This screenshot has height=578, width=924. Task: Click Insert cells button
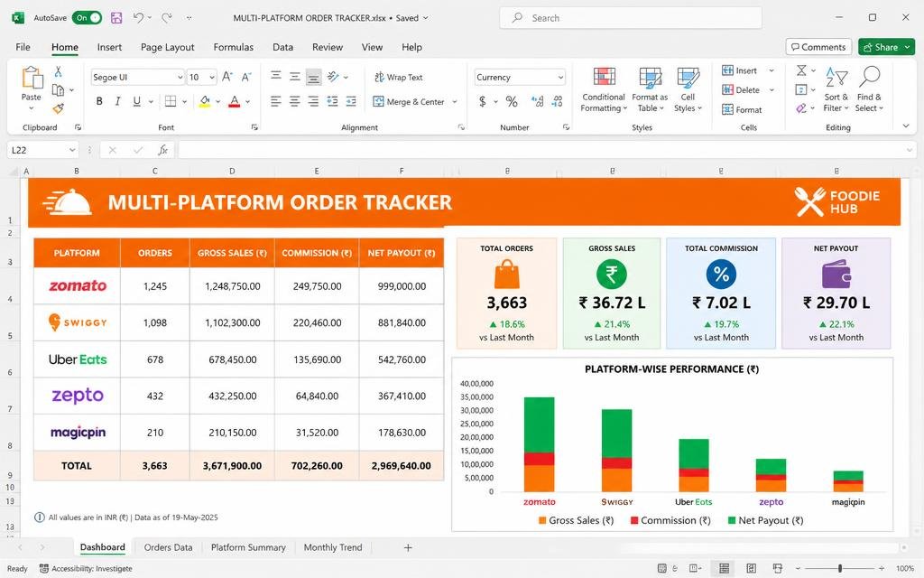tap(740, 70)
